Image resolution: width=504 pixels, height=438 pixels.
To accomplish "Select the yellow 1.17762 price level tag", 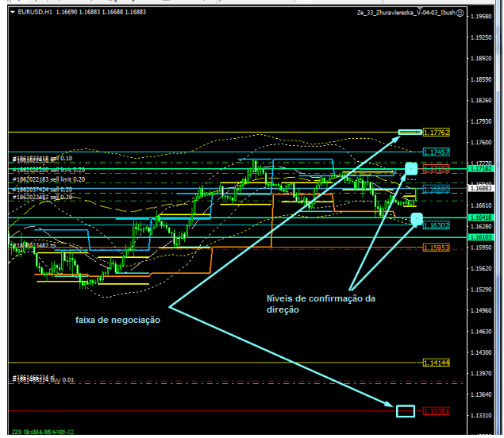I will (437, 133).
